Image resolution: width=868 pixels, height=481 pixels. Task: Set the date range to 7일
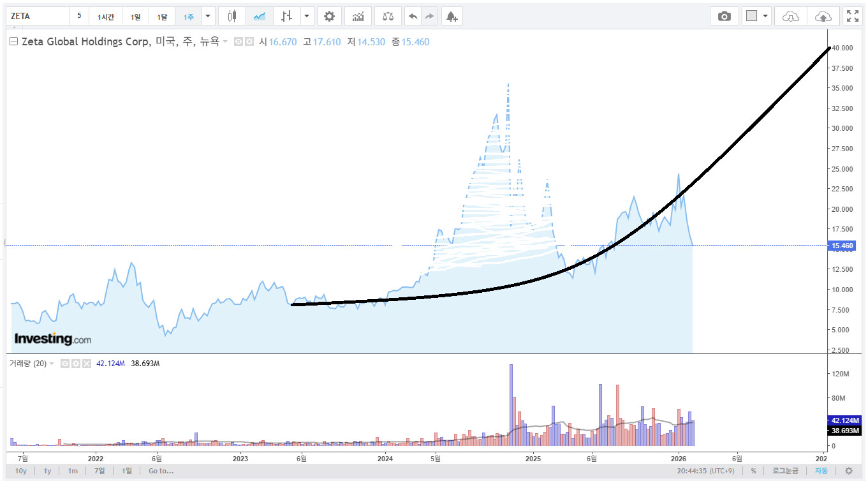(99, 471)
